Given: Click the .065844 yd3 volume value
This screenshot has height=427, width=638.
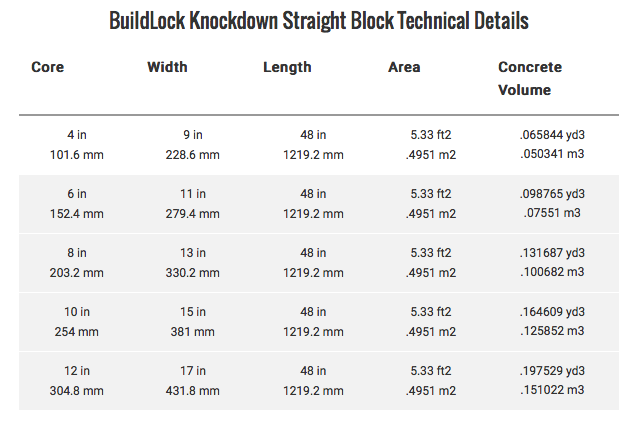Looking at the screenshot, I should coord(552,135).
